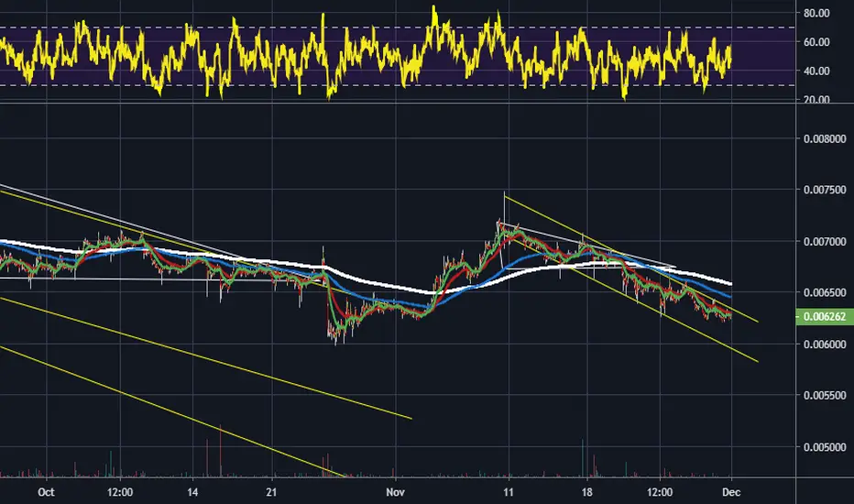Screen dimensions: 854x504
Task: Click the 0.005000 price axis label
Action: coord(825,447)
